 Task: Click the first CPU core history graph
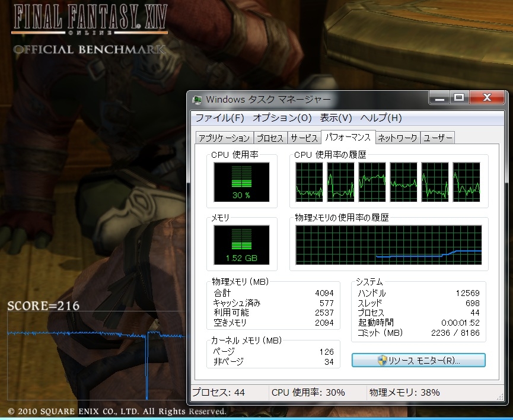pyautogui.click(x=309, y=182)
